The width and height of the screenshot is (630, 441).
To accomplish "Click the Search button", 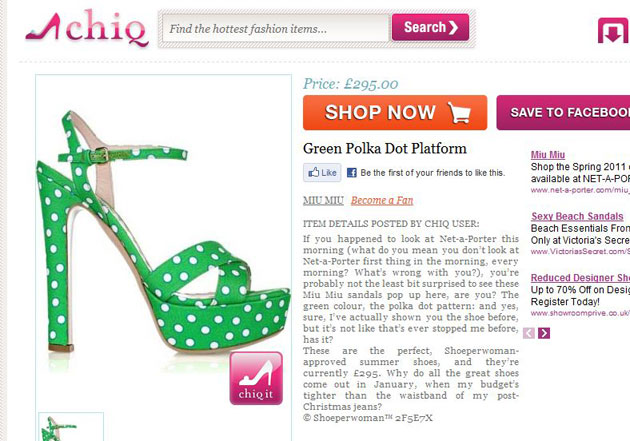I will (430, 27).
